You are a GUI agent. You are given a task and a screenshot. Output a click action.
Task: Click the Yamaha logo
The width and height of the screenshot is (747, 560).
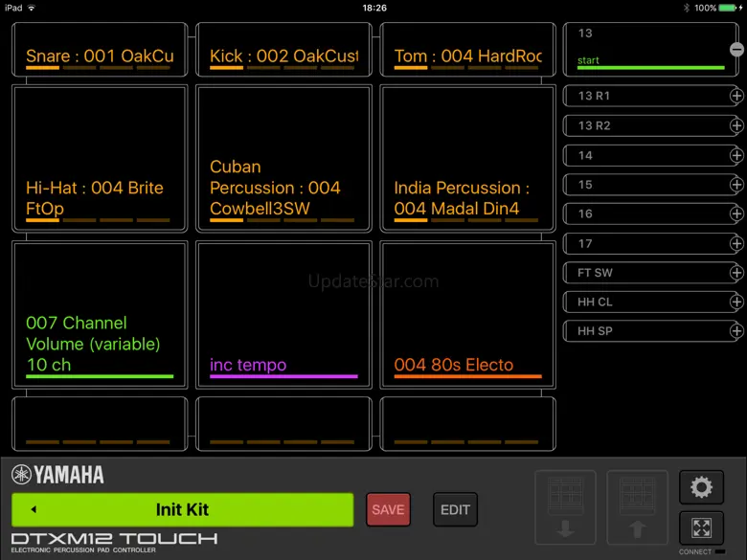pos(58,475)
